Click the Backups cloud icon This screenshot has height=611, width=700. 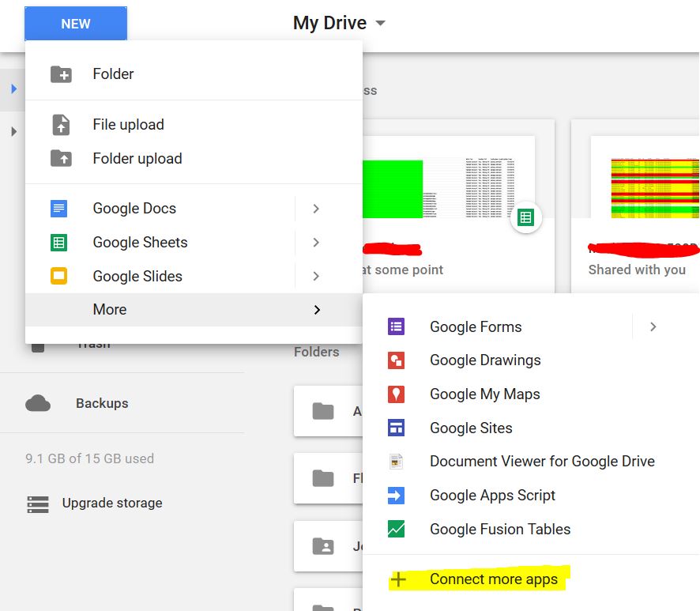point(38,403)
